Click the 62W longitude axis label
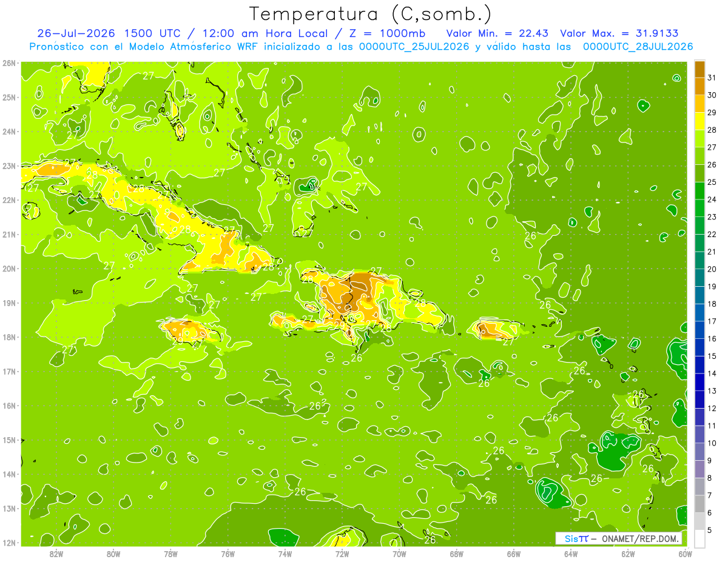The image size is (728, 562). [x=629, y=554]
